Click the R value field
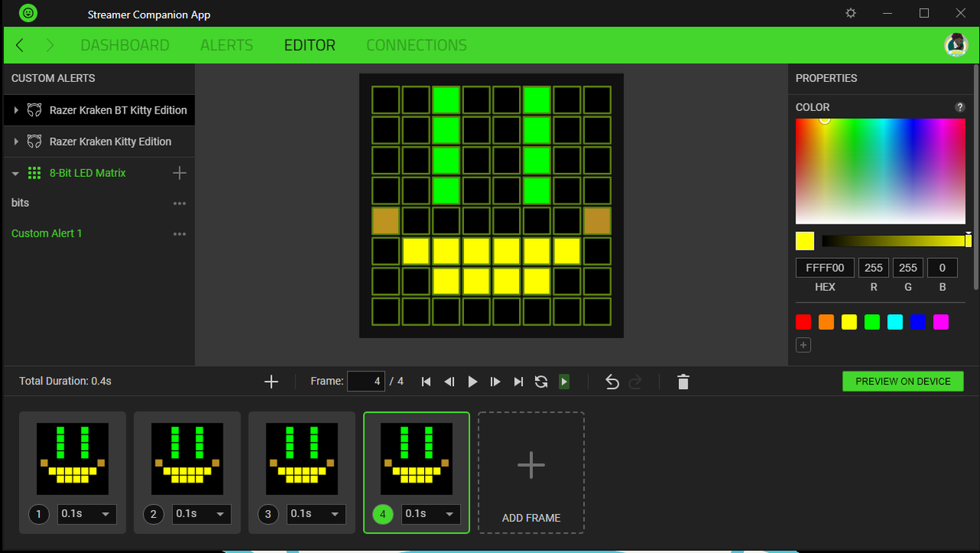 874,268
